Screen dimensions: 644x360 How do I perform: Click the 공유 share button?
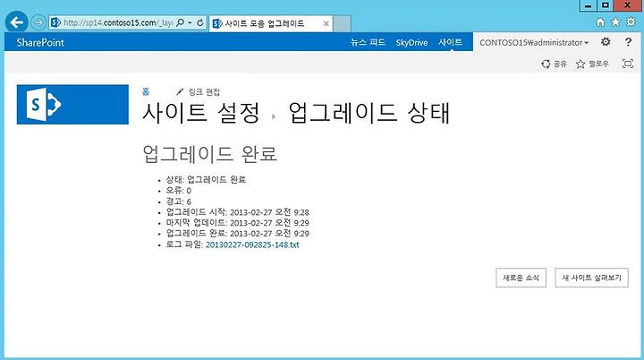(554, 64)
